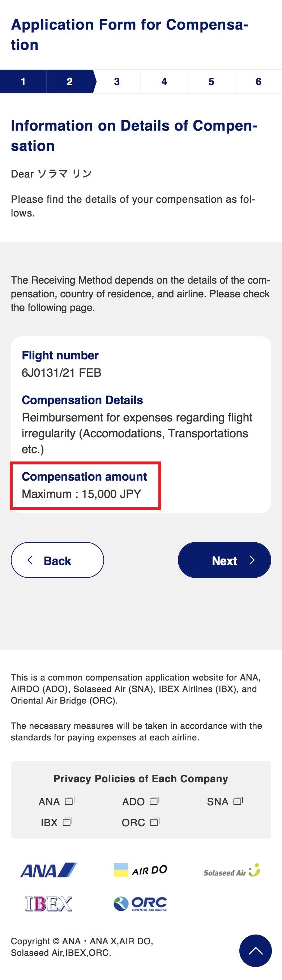Go Back to the previous page
This screenshot has width=282, height=980.
click(57, 560)
